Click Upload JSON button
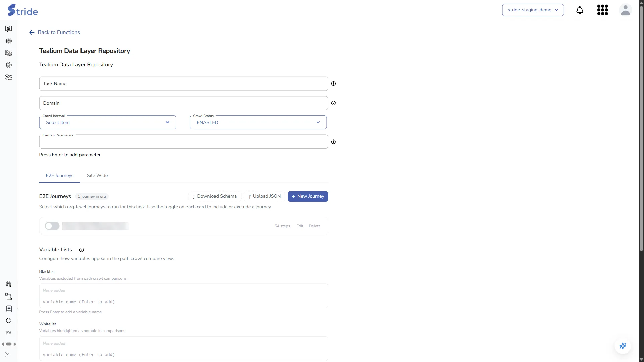Viewport: 644px width, 362px height. (265, 196)
